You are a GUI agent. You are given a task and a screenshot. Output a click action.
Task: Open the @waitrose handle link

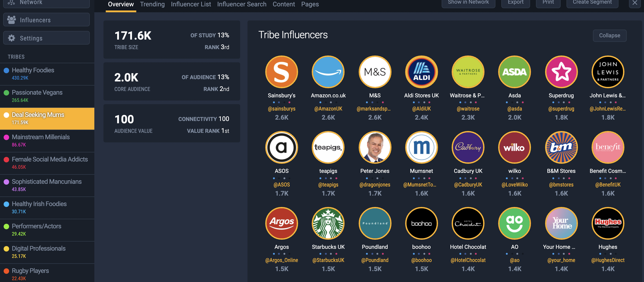(468, 108)
